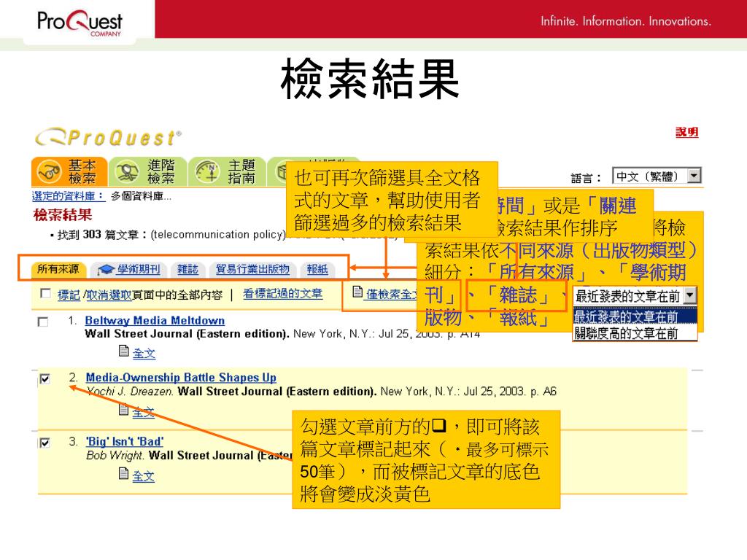The height and width of the screenshot is (560, 747).
Task: Choose 最近發表的文章在前 in the sort list
Action: (x=635, y=316)
